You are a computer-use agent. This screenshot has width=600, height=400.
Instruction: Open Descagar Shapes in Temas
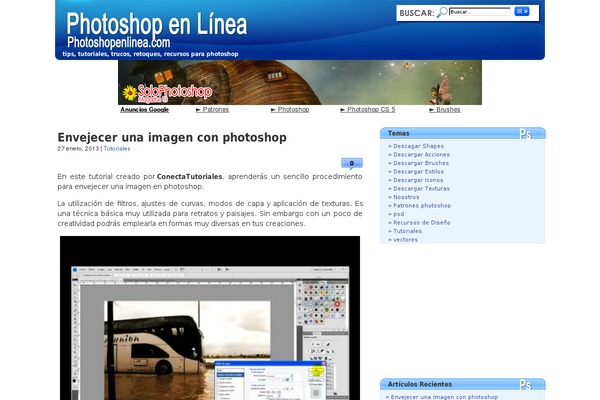pos(418,146)
